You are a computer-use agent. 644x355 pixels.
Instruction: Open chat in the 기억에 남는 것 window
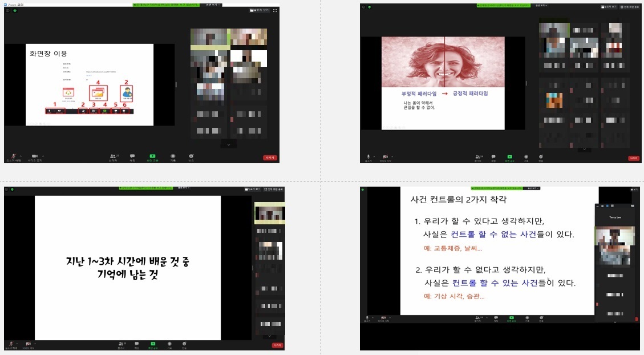[136, 344]
